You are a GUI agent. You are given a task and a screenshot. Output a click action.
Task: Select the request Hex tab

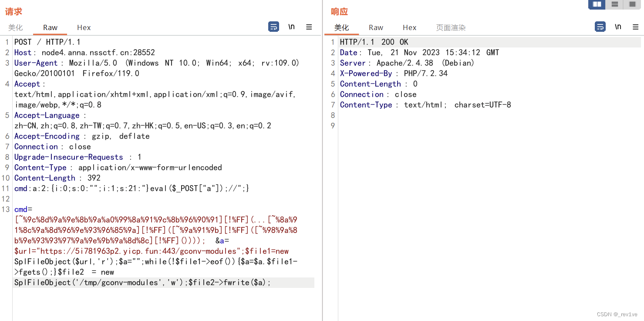(84, 27)
